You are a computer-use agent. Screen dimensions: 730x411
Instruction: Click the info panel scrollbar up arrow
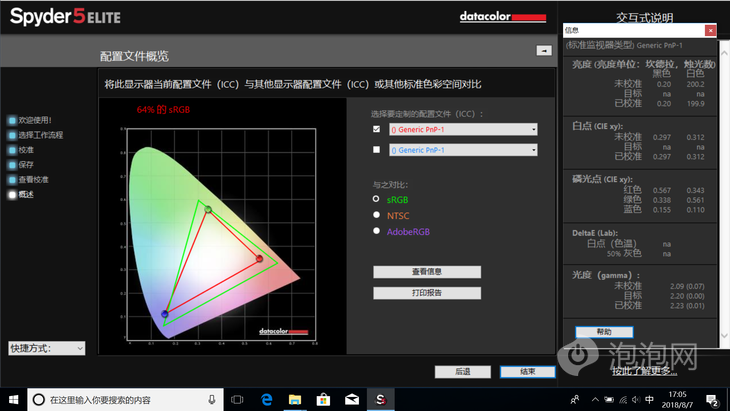click(x=724, y=53)
